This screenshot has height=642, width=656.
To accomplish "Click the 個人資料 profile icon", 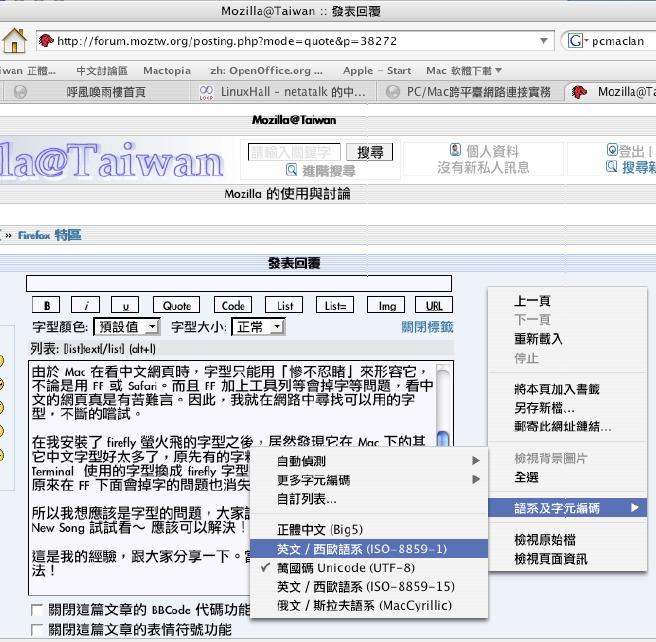I will point(456,149).
